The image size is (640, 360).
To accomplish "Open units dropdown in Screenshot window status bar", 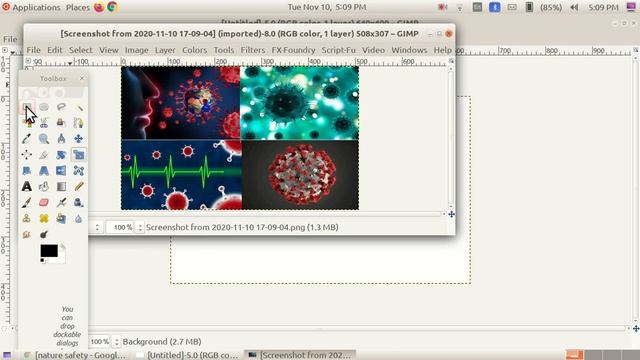I will (97, 227).
